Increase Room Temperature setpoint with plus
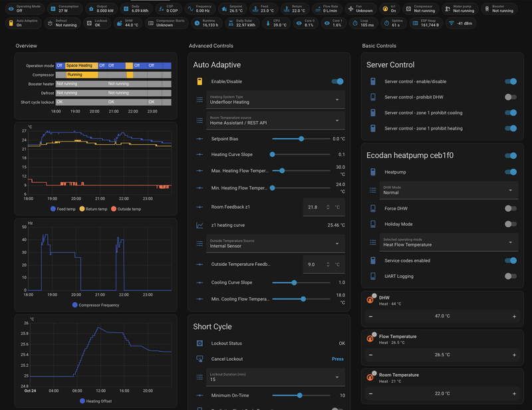The width and height of the screenshot is (532, 410). tap(514, 394)
